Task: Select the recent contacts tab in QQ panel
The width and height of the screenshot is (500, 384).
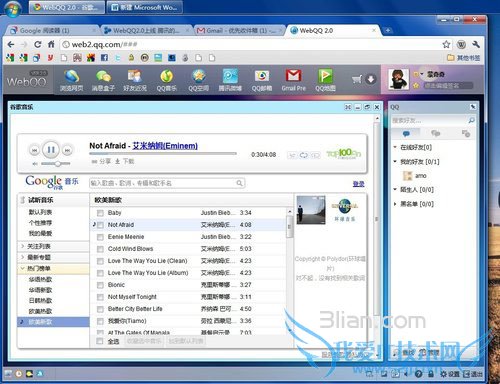Action: 466,134
